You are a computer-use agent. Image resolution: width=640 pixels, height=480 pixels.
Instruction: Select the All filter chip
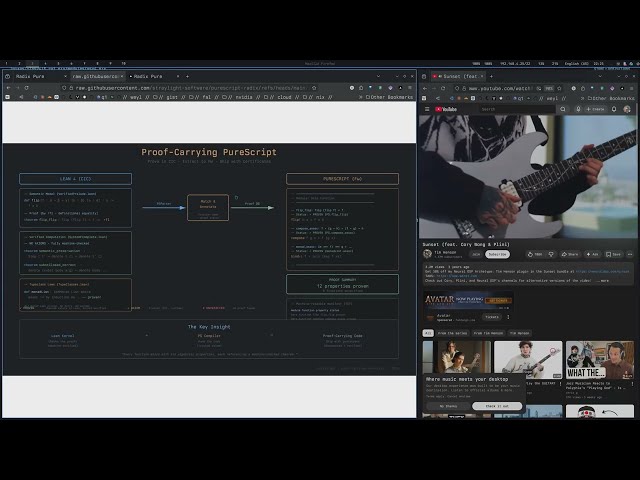pos(428,333)
